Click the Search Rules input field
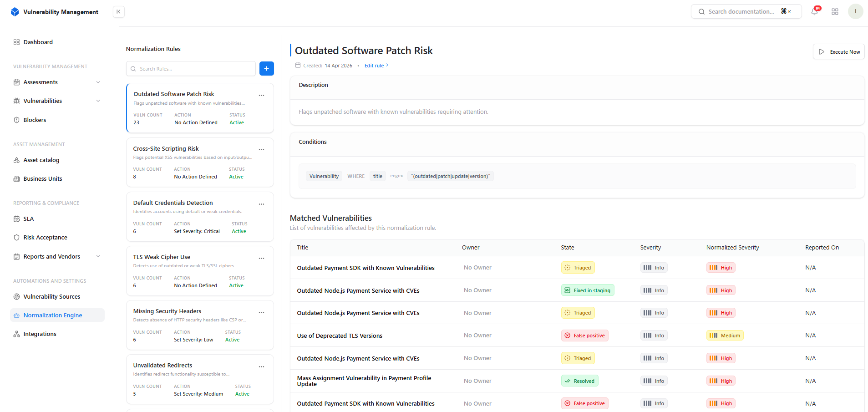The image size is (868, 412). click(191, 69)
